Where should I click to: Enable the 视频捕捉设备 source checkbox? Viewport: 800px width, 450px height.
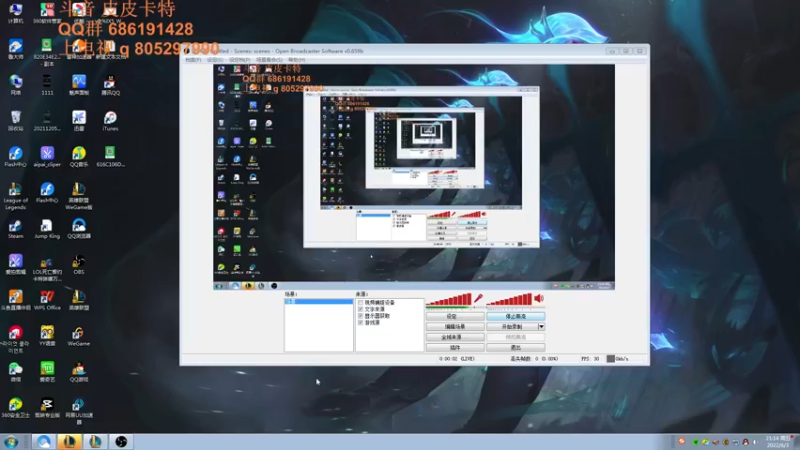(361, 303)
